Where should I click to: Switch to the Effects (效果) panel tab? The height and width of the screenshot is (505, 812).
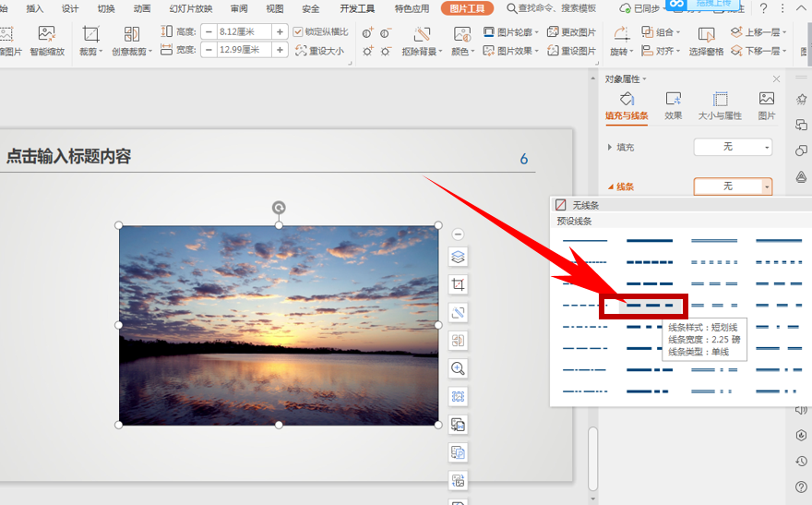click(x=674, y=105)
